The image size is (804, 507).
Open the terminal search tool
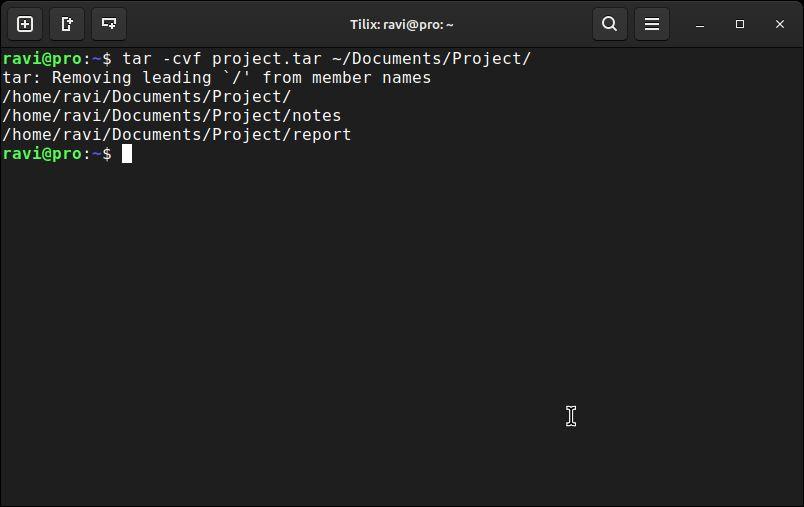pyautogui.click(x=610, y=24)
